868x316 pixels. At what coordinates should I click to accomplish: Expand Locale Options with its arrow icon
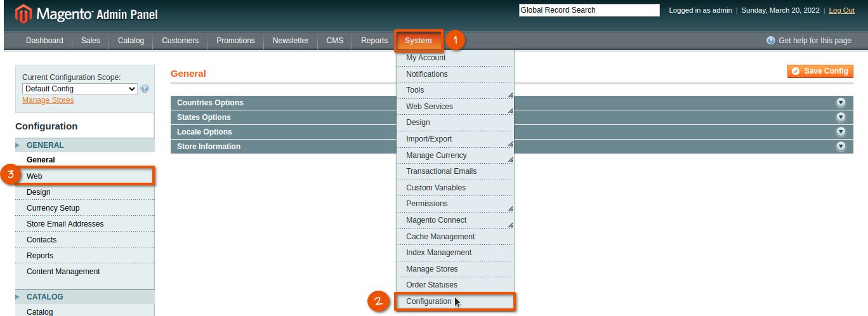pyautogui.click(x=841, y=131)
